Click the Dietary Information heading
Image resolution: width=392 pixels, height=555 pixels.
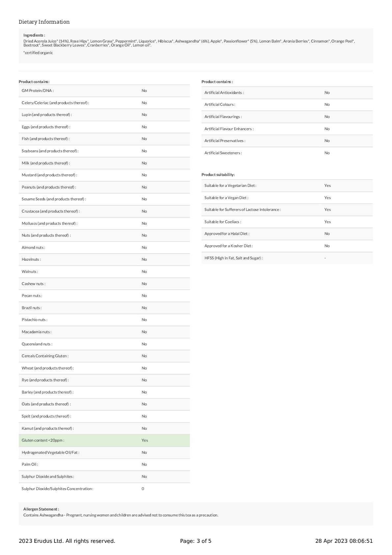[44, 22]
